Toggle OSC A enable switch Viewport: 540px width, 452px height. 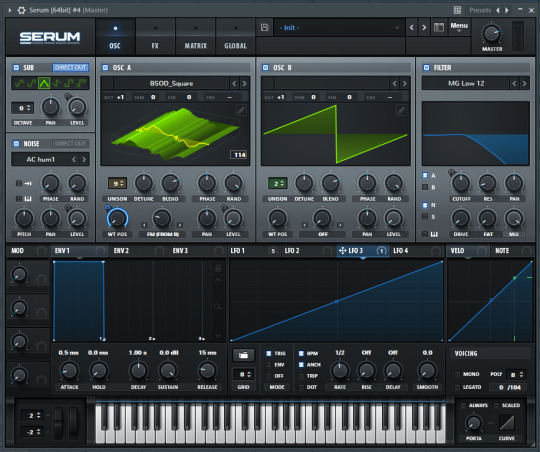click(105, 68)
